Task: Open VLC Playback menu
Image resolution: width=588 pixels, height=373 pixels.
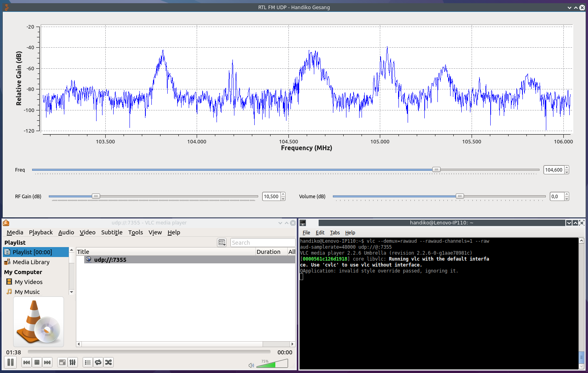Action: 41,232
